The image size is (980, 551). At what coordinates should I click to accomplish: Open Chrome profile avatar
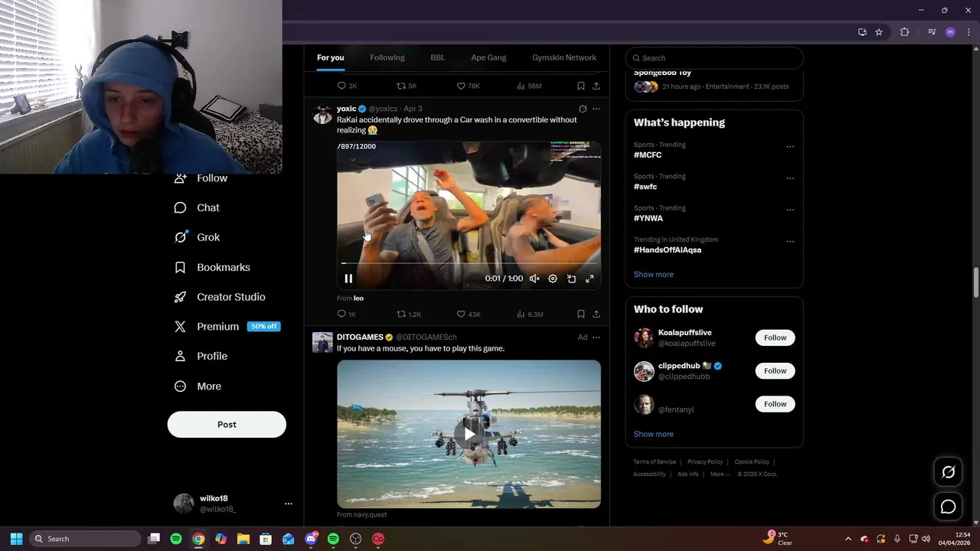tap(950, 32)
